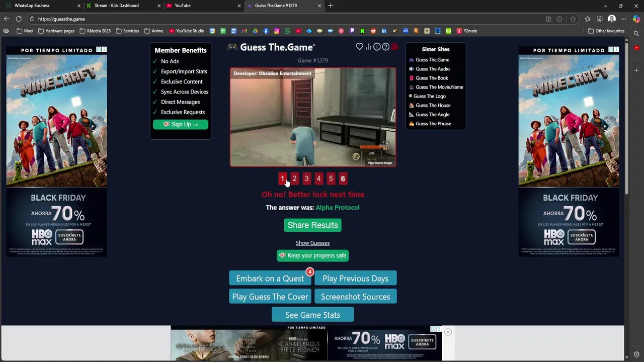The image size is (644, 362).
Task: Select screenshot number 1
Action: [283, 178]
